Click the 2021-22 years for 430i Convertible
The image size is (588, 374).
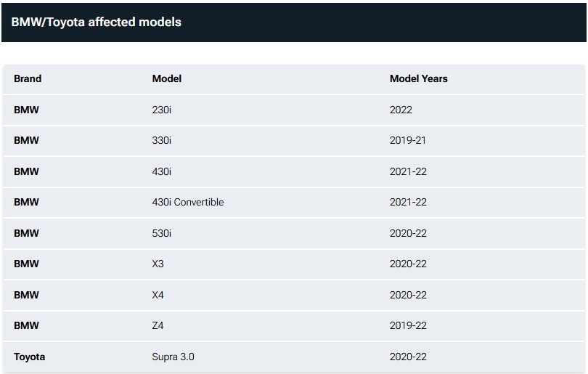point(409,202)
